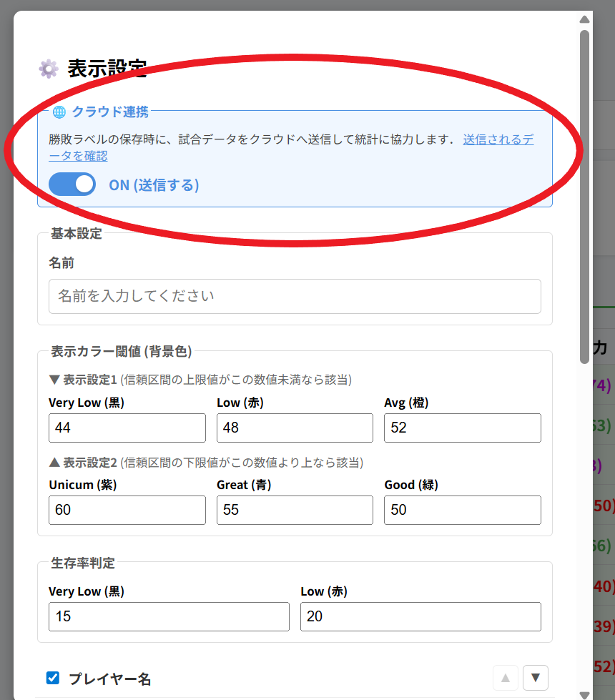Select the Avg (橙) value 52 field

(x=462, y=428)
